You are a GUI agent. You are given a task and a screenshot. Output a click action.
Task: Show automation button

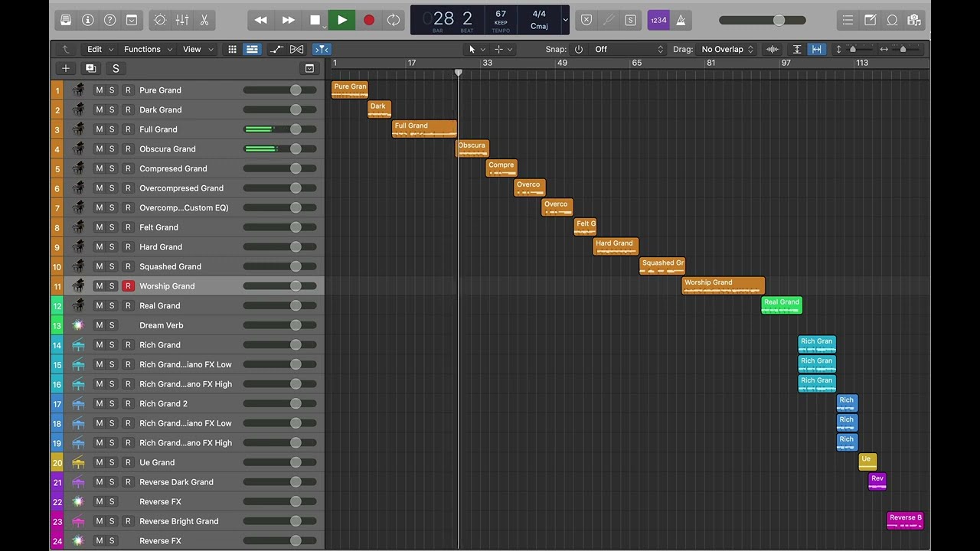(x=276, y=49)
